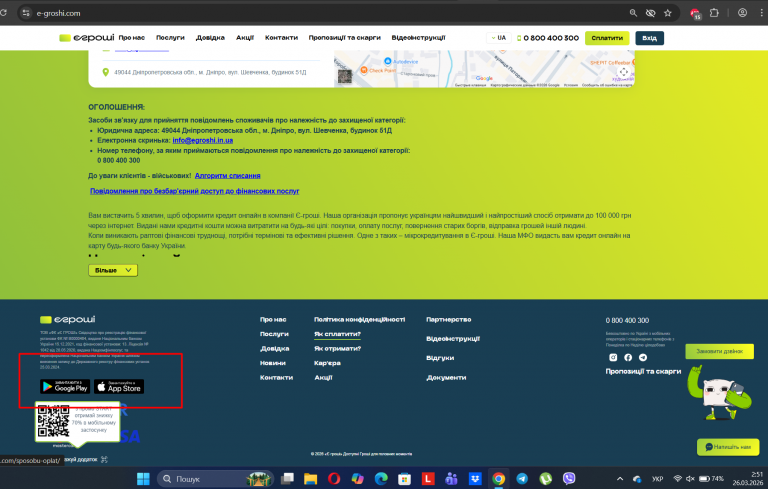
Task: Click the QR code image
Action: 54,421
